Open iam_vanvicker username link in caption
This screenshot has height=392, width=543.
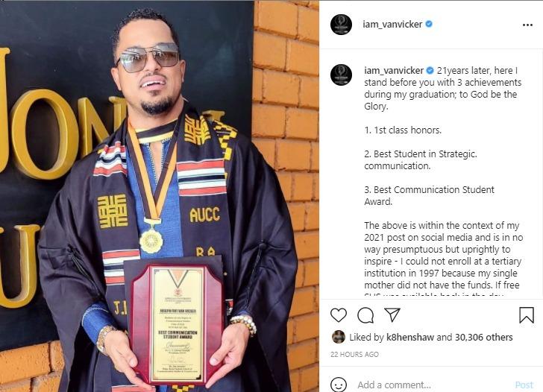click(x=394, y=71)
